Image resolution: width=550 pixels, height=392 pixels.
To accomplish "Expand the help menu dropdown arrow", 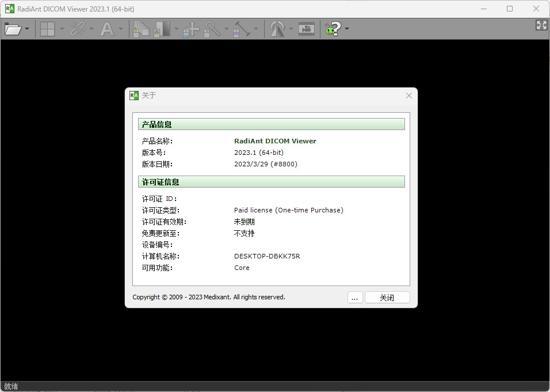I will coord(347,29).
